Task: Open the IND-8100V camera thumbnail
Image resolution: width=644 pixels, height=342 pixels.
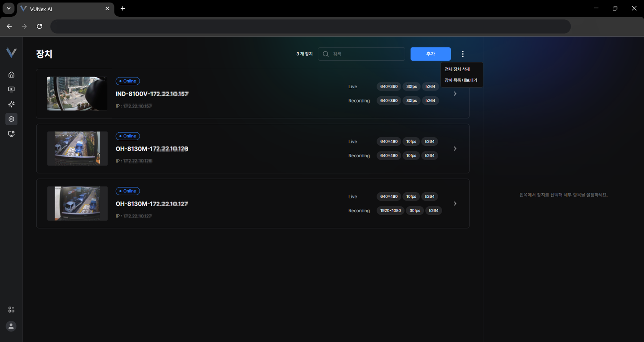Action: tap(77, 93)
